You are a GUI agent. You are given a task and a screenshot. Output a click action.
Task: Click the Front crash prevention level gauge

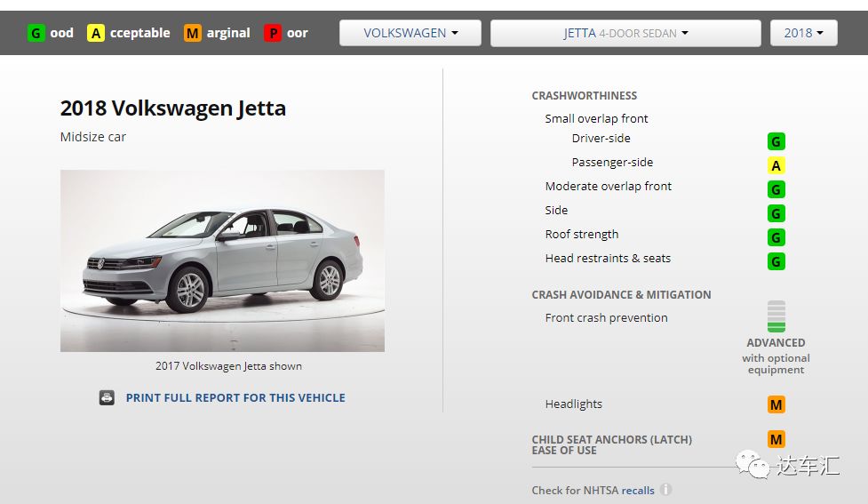coord(776,316)
